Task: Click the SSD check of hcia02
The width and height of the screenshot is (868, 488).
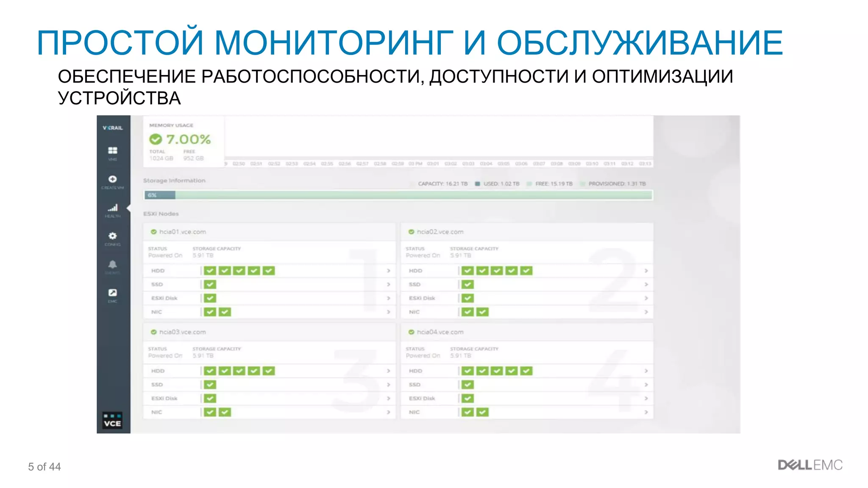Action: click(467, 285)
